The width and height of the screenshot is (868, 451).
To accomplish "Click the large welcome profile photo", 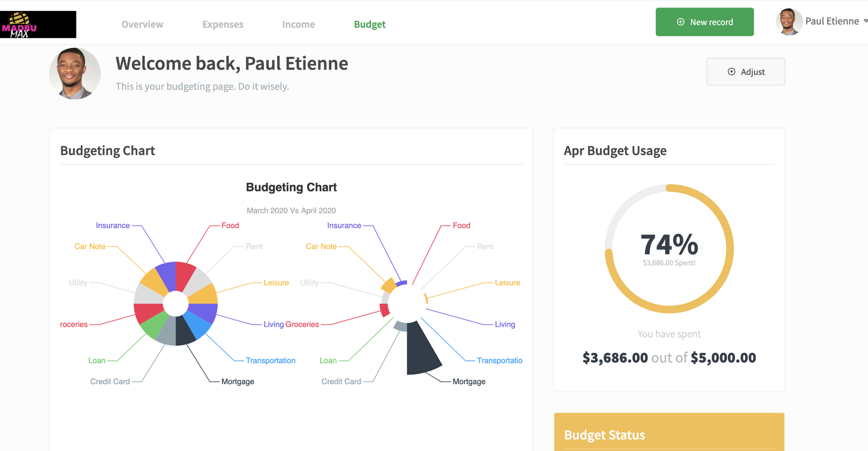I will coord(75,74).
